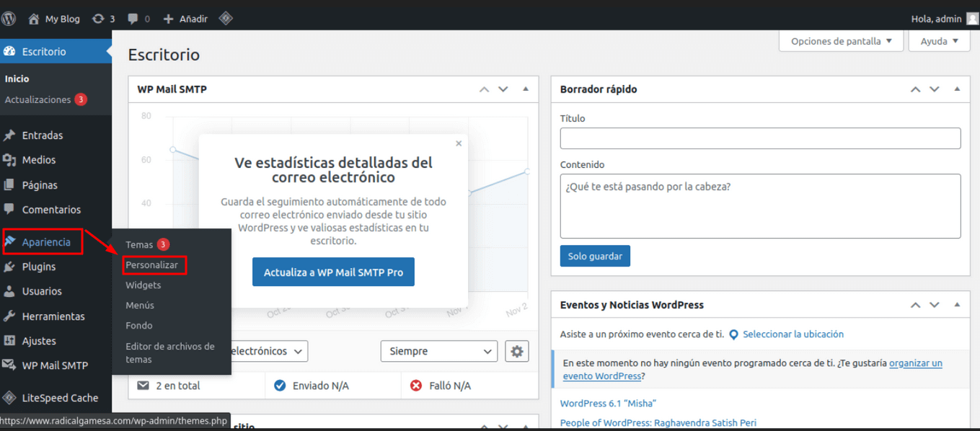Click the Medios media icon
Viewport: 980px width, 431px height.
click(x=9, y=160)
